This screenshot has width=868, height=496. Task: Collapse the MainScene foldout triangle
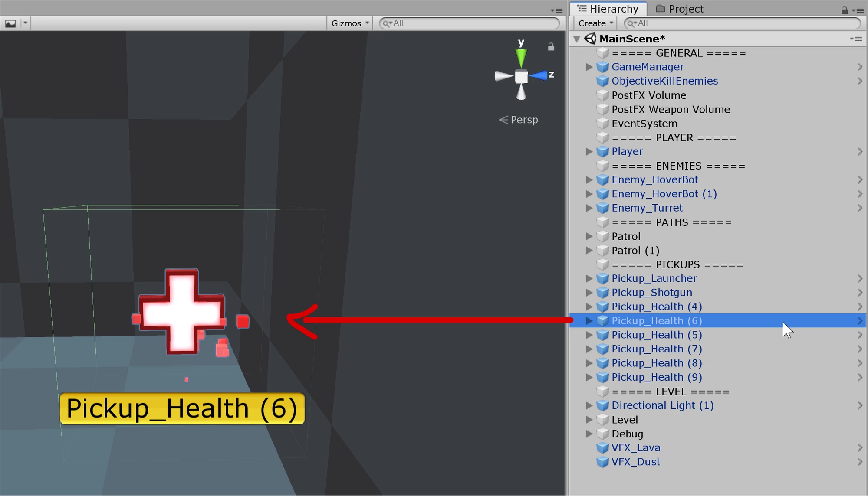pyautogui.click(x=577, y=39)
